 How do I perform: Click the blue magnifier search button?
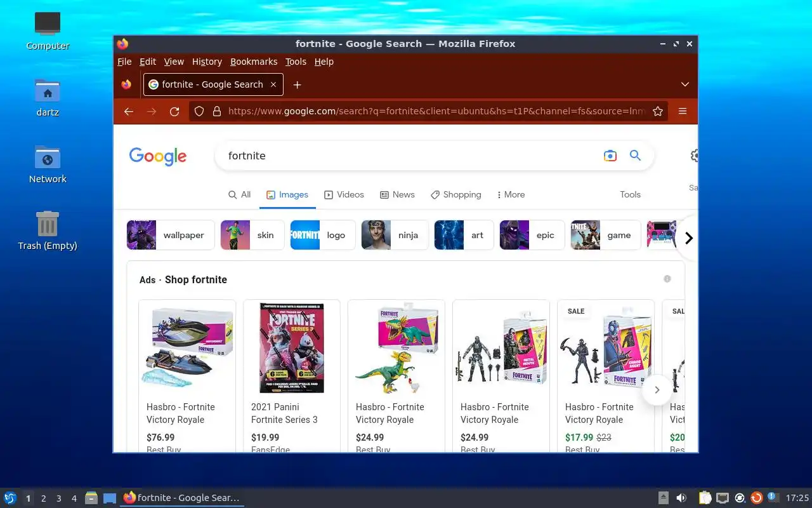[635, 156]
